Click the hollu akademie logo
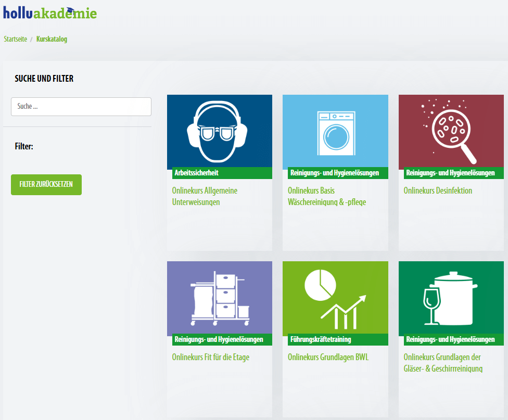Viewport: 508px width, 420px height. click(x=50, y=12)
